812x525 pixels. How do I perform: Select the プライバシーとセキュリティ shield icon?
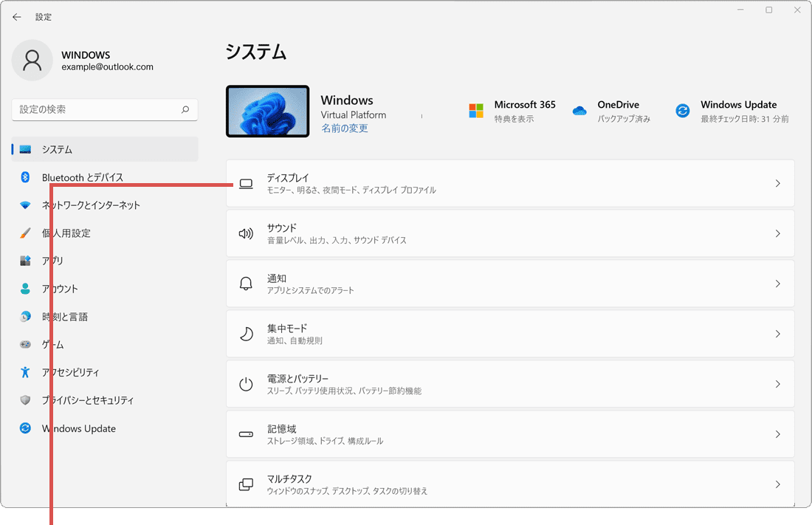coord(24,400)
